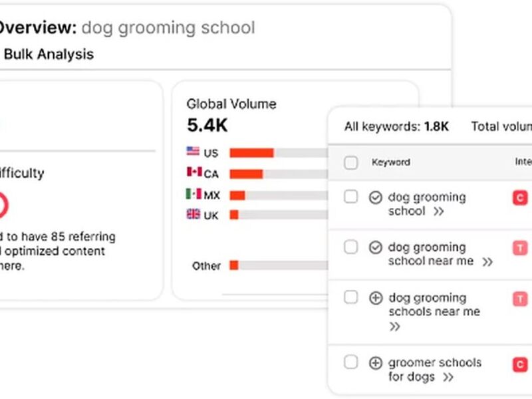
Task: Toggle the select-all checkbox in Keyword header
Action: (350, 162)
